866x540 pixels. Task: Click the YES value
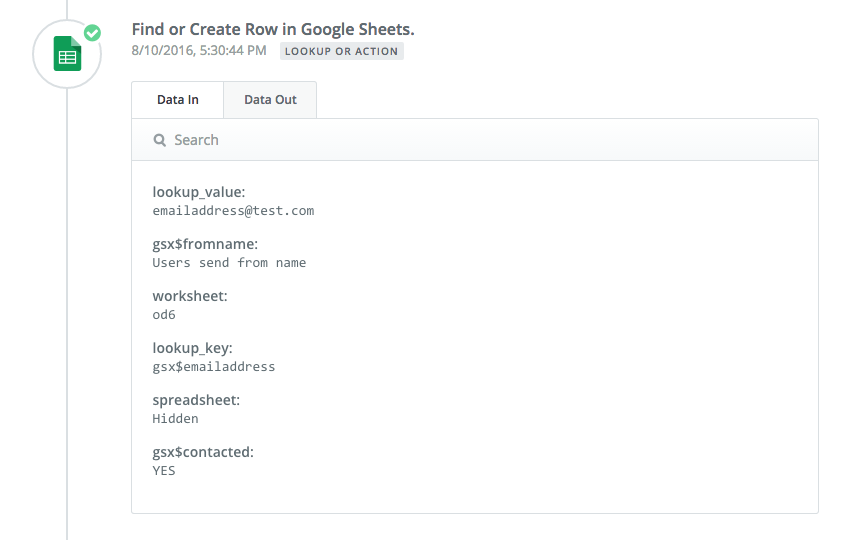click(164, 471)
